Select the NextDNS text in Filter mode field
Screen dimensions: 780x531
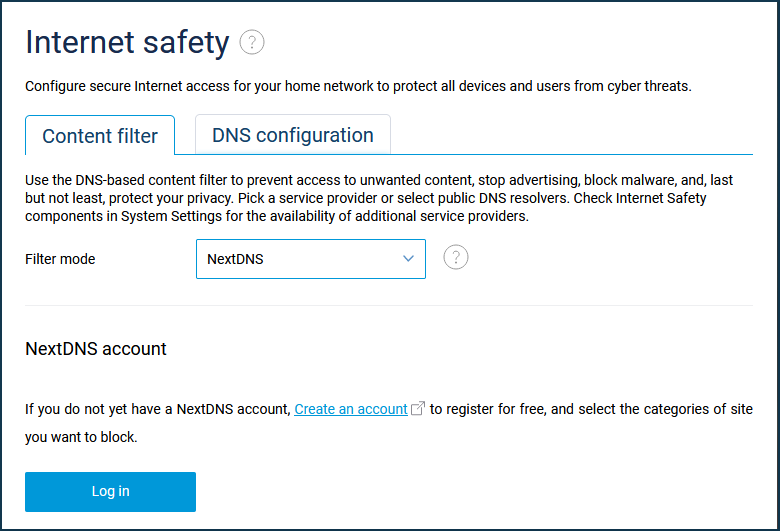[x=235, y=259]
